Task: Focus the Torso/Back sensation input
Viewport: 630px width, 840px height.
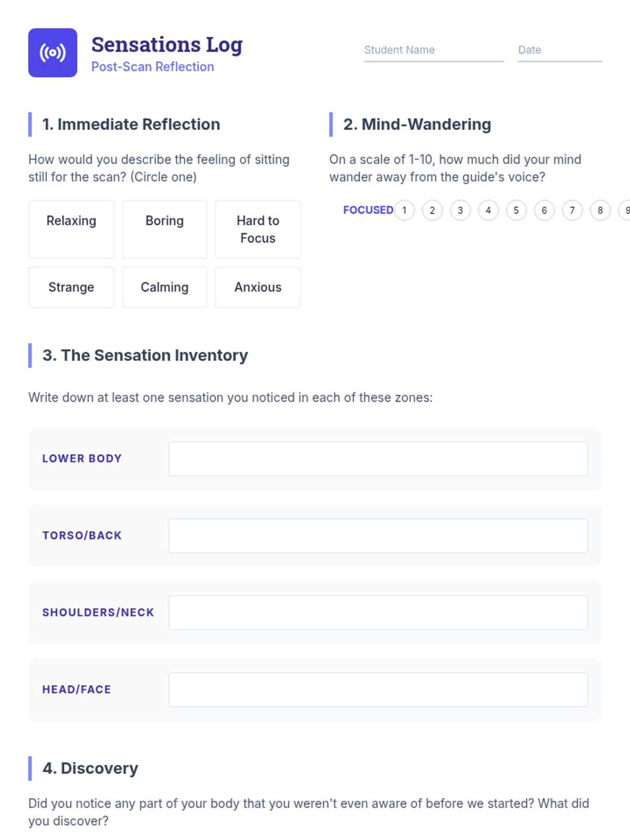Action: pos(378,535)
